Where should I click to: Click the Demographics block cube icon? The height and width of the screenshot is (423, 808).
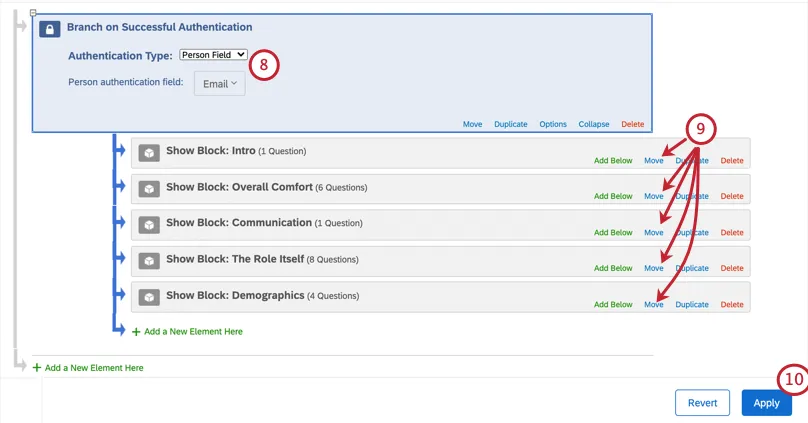tap(149, 296)
